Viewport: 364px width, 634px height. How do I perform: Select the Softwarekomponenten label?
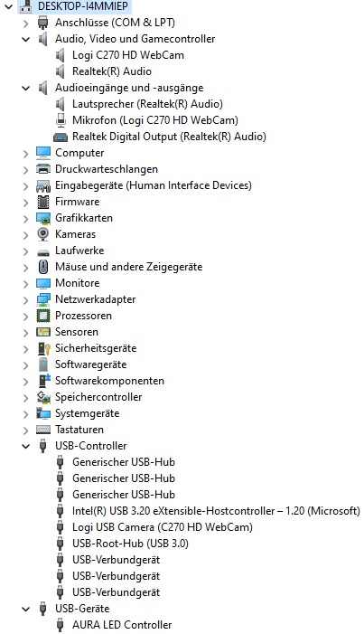click(109, 381)
